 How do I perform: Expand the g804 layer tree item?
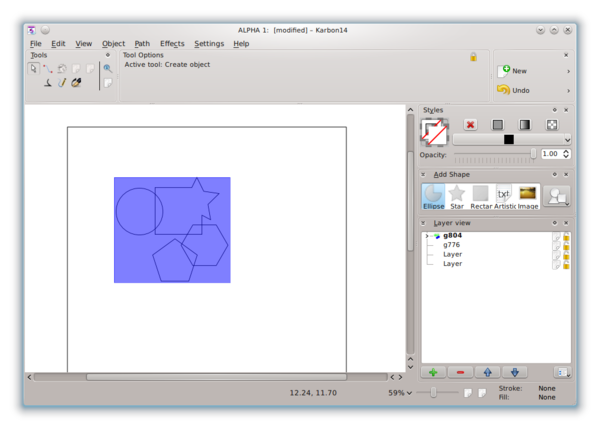click(x=427, y=236)
